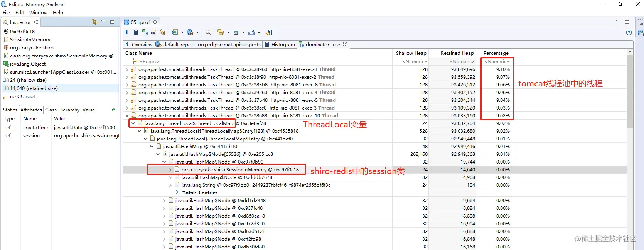Open retained size calculator dropdown
644x250 pixels.
243,32
